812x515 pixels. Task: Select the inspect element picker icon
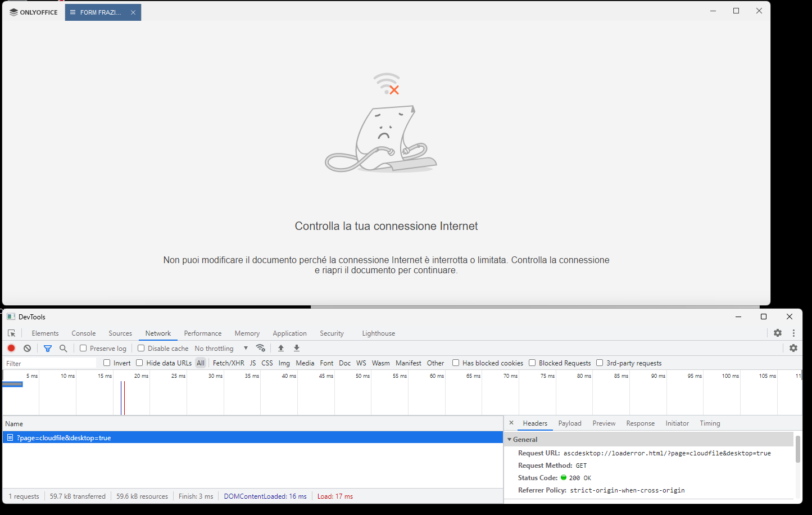[x=11, y=333]
